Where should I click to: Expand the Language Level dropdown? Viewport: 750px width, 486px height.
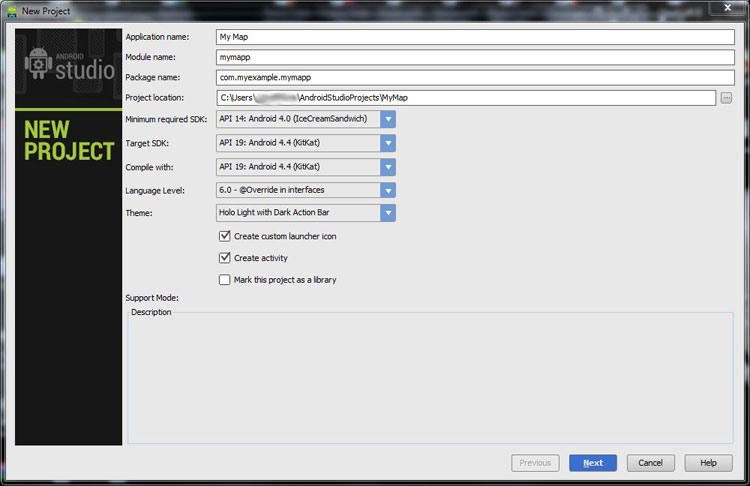pyautogui.click(x=387, y=190)
